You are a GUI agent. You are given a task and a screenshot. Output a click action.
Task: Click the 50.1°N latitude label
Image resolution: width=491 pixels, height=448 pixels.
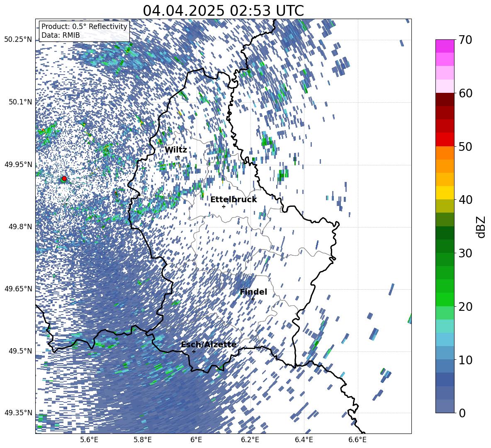point(21,102)
